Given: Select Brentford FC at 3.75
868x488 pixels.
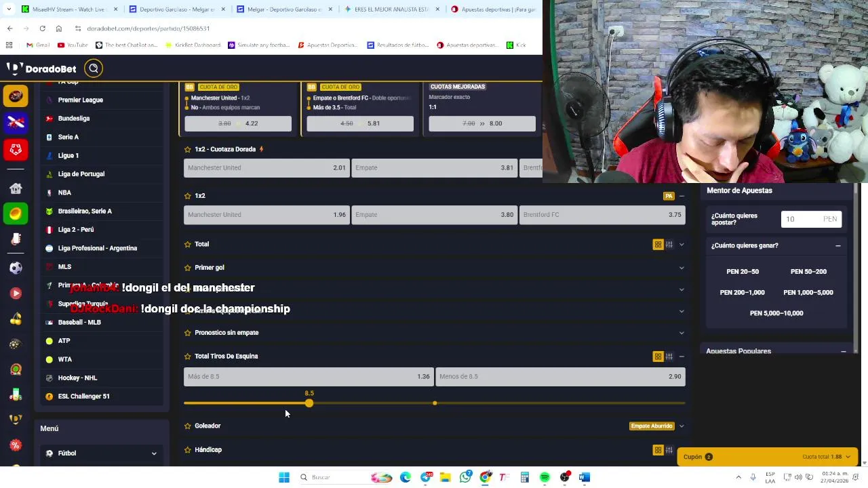Looking at the screenshot, I should pos(602,215).
